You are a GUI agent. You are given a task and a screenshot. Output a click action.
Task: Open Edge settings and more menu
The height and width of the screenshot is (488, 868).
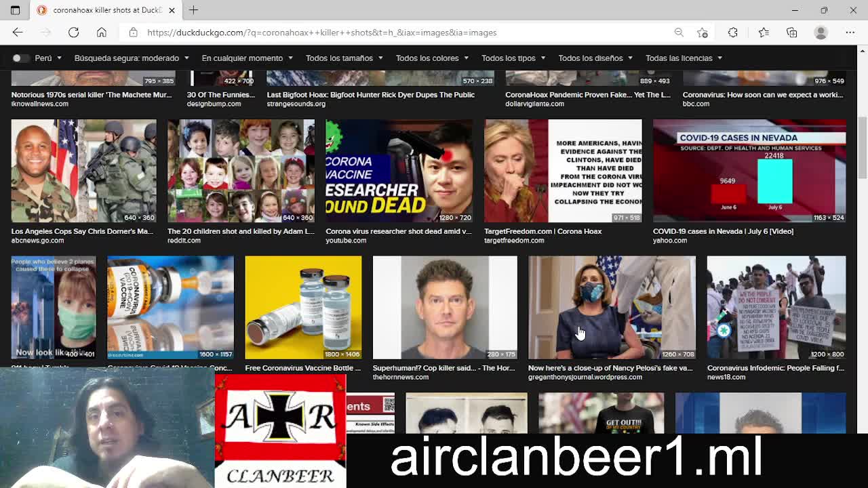pos(850,33)
